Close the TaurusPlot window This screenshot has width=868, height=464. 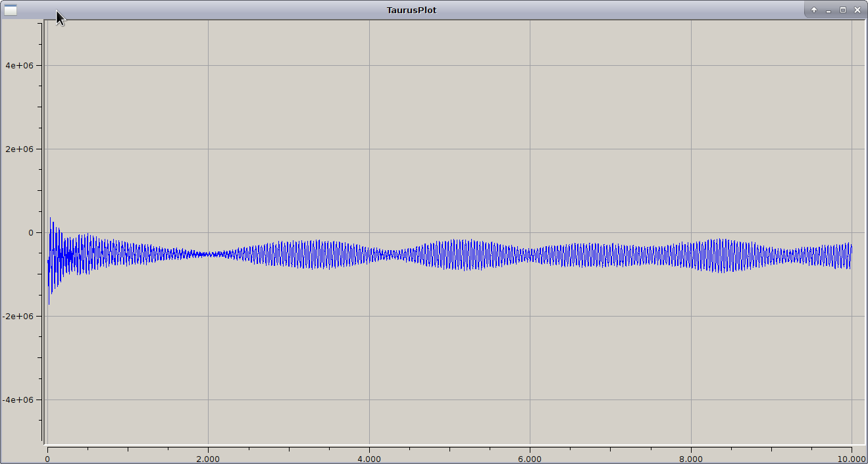coord(857,10)
